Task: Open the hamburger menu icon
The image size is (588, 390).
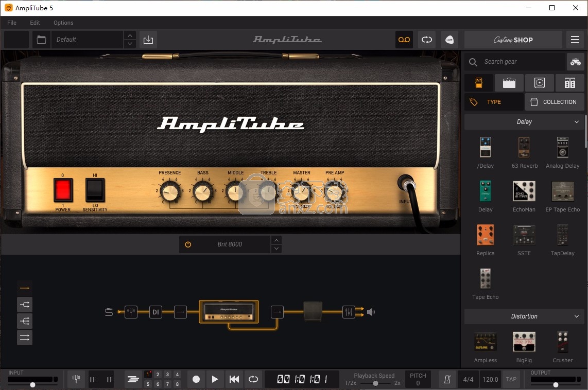Action: [x=575, y=39]
